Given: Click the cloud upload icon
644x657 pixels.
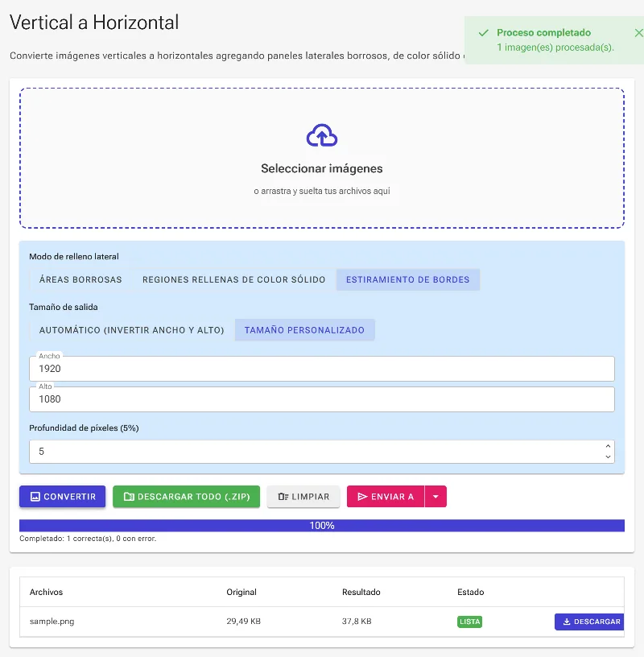Looking at the screenshot, I should click(322, 135).
